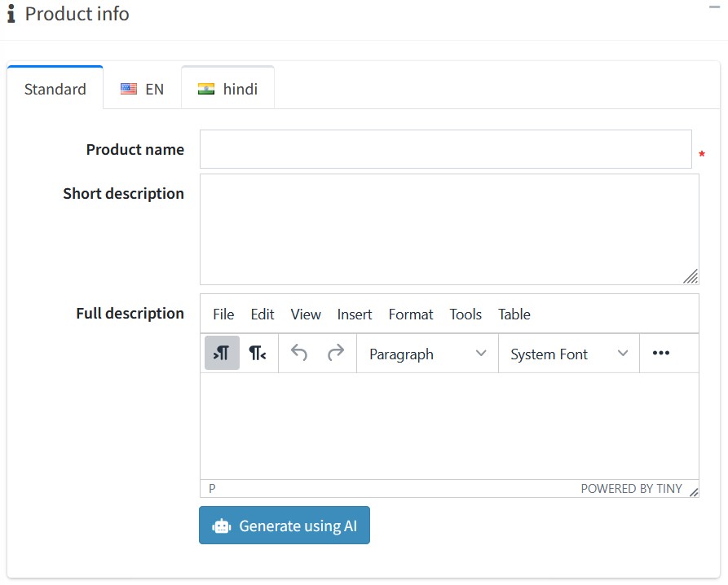Open the Format menu in editor
Viewport: 728px width, 585px height.
pos(410,314)
